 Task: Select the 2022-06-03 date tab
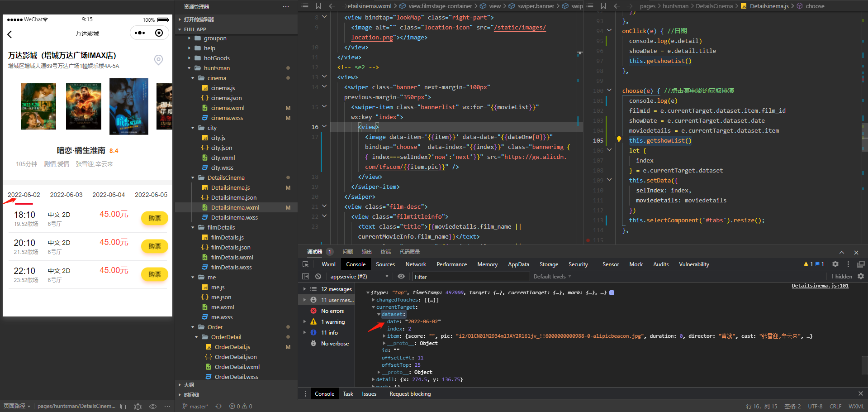[x=66, y=195]
